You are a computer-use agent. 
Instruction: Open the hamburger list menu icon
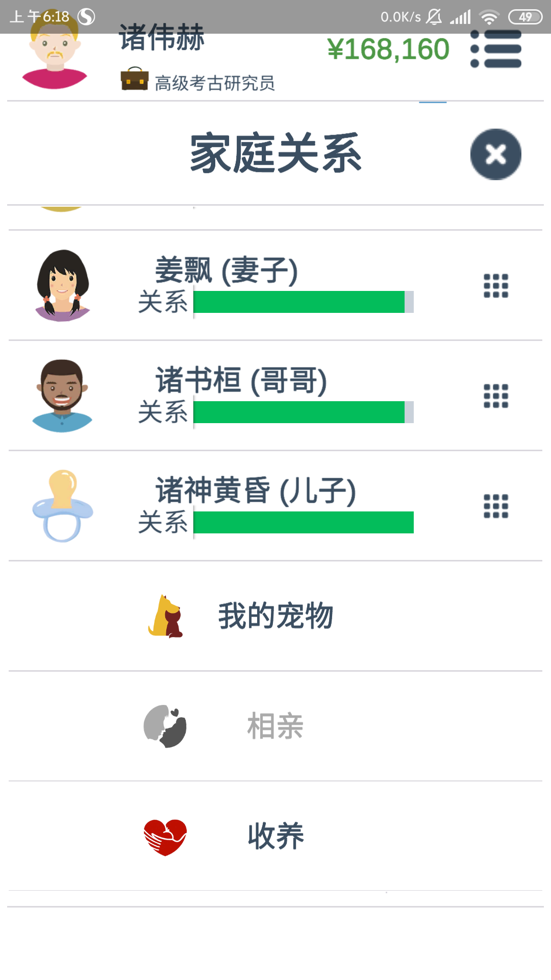click(x=496, y=49)
